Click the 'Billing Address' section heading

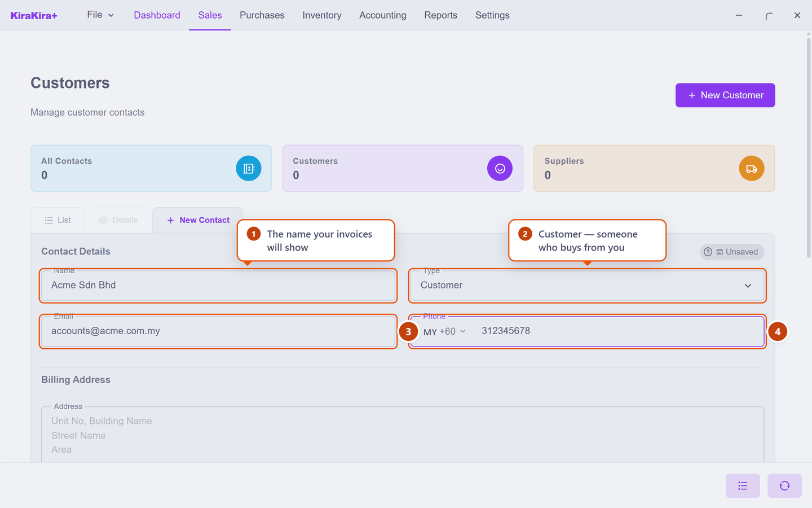(x=76, y=380)
